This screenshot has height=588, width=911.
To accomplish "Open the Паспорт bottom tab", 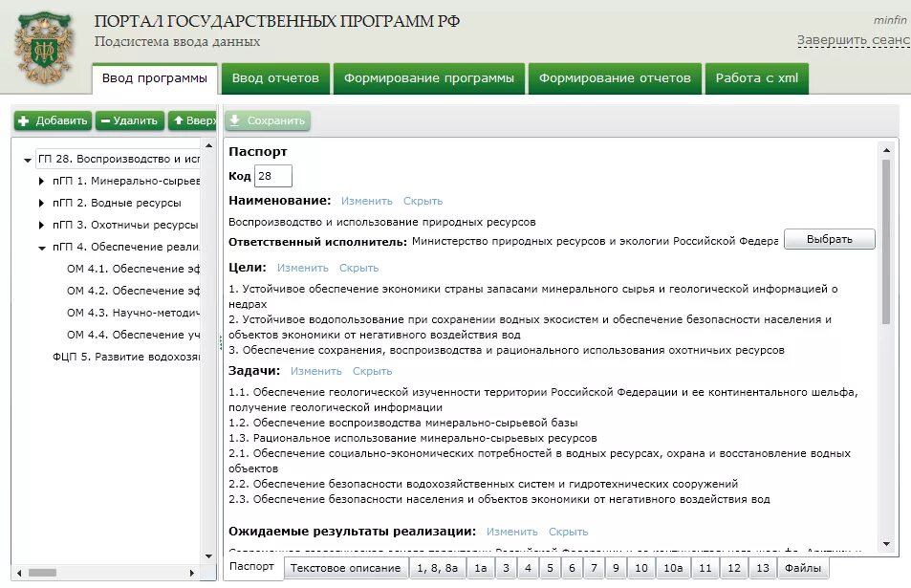I will [251, 567].
